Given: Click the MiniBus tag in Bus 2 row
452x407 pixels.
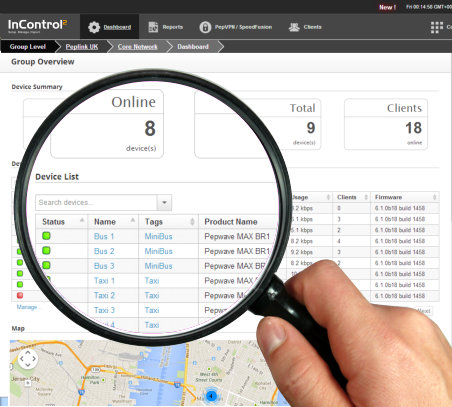Looking at the screenshot, I should click(x=158, y=251).
